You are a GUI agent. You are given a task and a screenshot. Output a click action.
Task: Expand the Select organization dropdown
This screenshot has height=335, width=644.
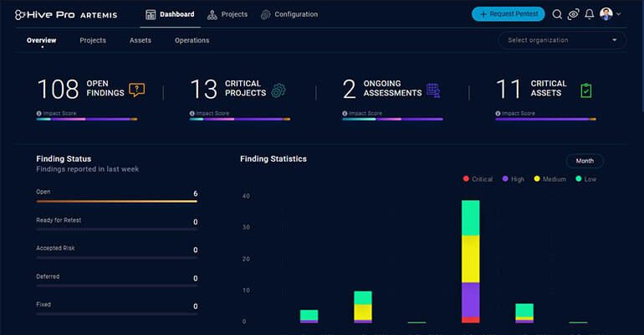562,40
